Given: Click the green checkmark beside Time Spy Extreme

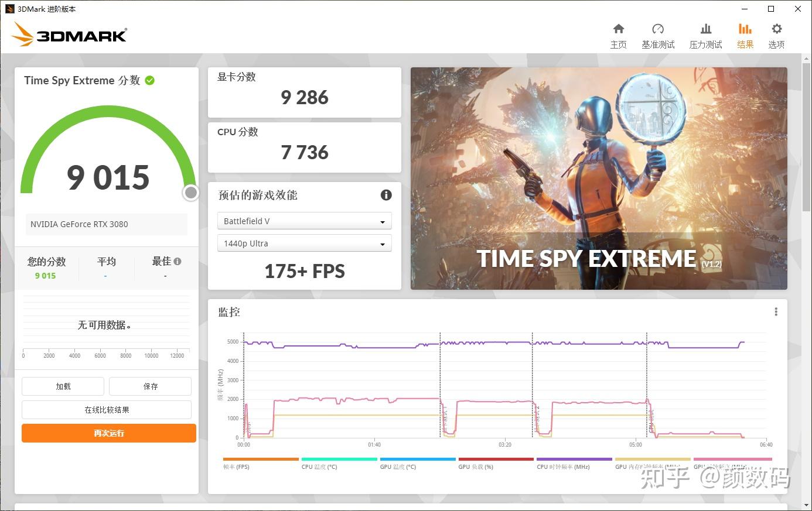Looking at the screenshot, I should point(151,80).
